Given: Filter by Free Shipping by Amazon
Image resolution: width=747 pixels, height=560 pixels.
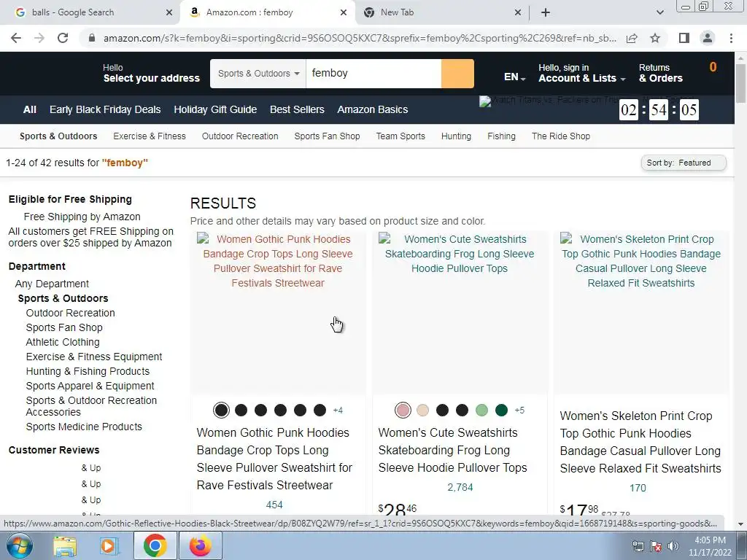Looking at the screenshot, I should [x=82, y=217].
